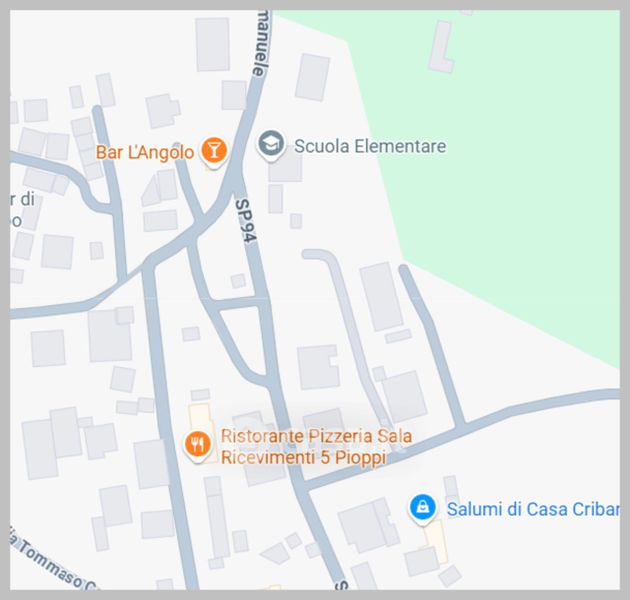This screenshot has height=600, width=630.
Task: Click the partial 'r di' label at left edge
Action: click(x=22, y=199)
